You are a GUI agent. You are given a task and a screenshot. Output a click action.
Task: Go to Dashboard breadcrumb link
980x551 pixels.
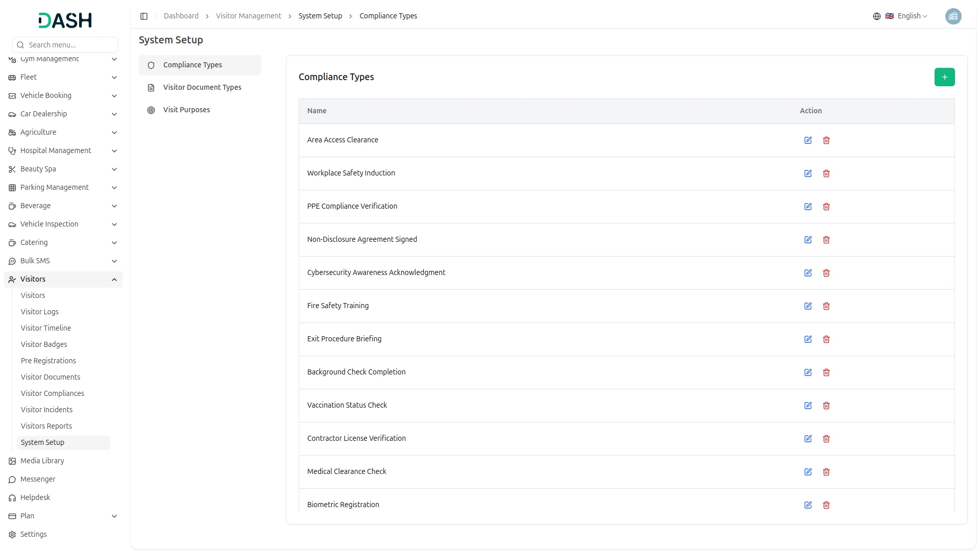pyautogui.click(x=181, y=16)
